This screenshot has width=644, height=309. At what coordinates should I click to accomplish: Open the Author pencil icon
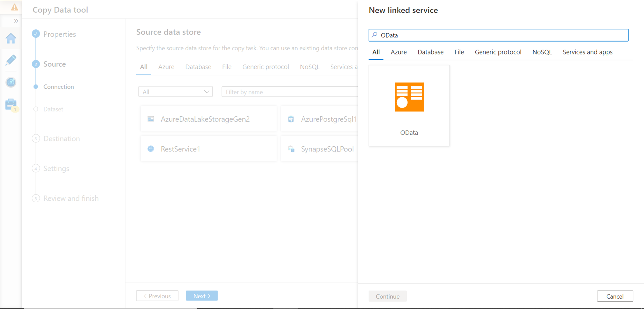point(11,60)
